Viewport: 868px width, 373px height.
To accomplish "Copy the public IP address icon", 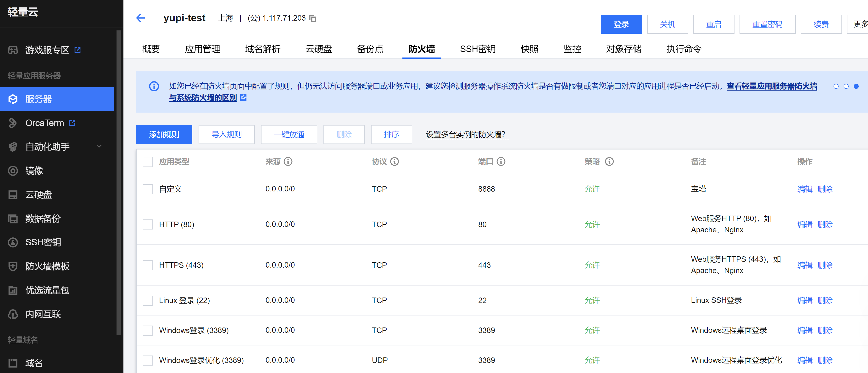I will click(313, 18).
